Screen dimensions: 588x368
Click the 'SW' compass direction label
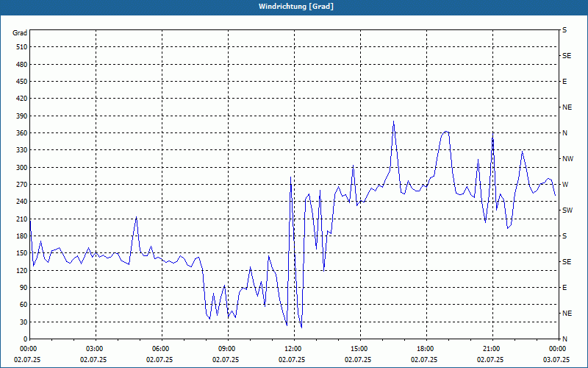567,210
